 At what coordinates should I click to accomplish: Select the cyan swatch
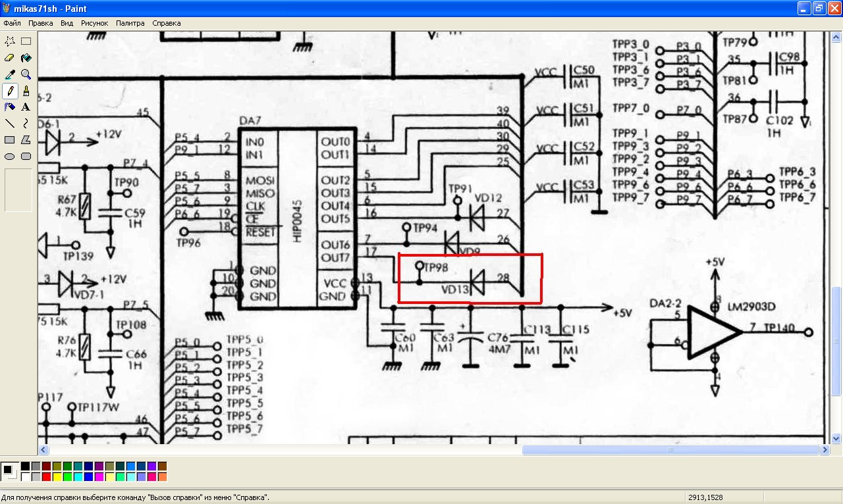[78, 476]
